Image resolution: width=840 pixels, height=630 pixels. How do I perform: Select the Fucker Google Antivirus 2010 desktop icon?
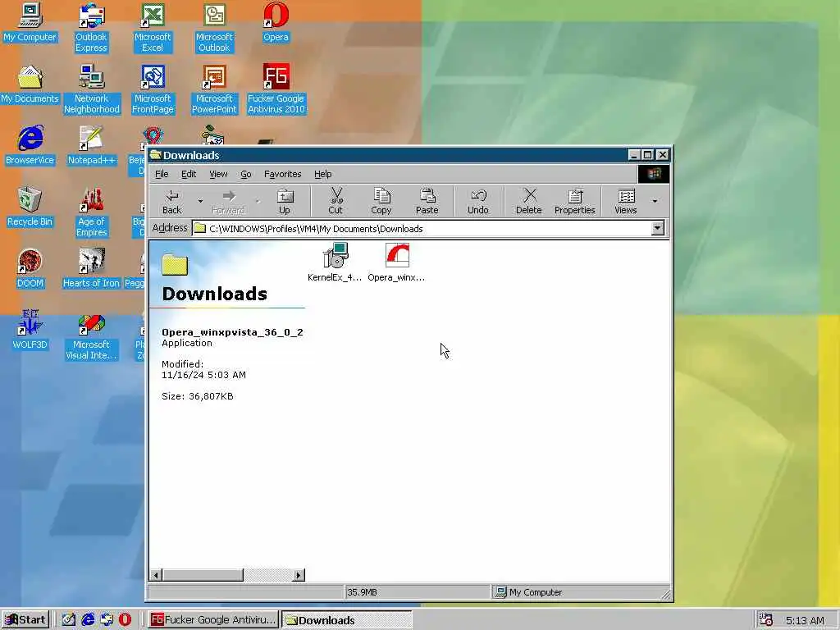click(276, 89)
